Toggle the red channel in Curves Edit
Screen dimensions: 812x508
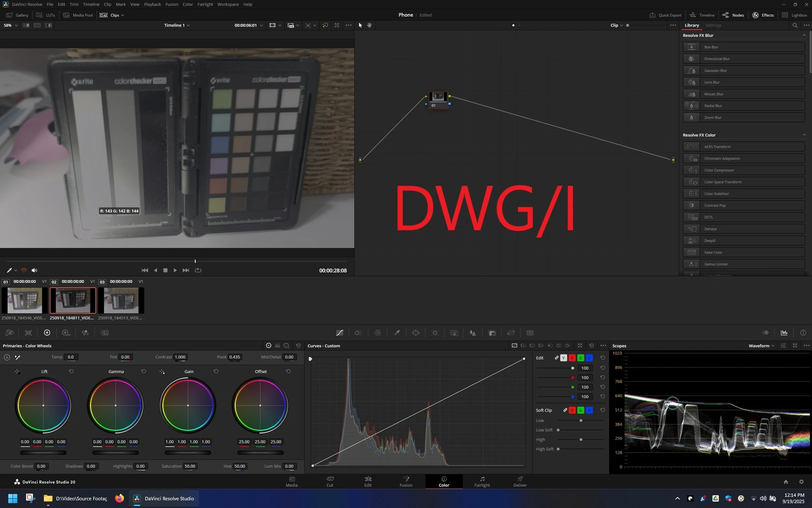click(x=572, y=358)
